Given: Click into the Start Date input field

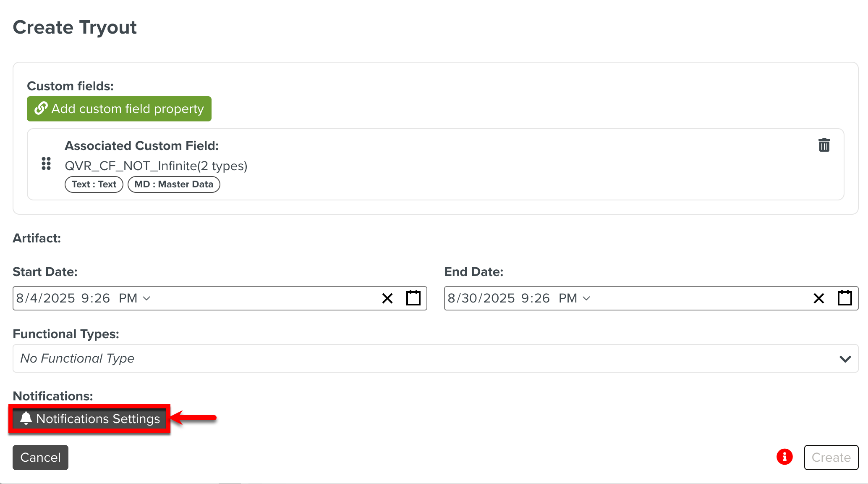Looking at the screenshot, I should click(252, 298).
